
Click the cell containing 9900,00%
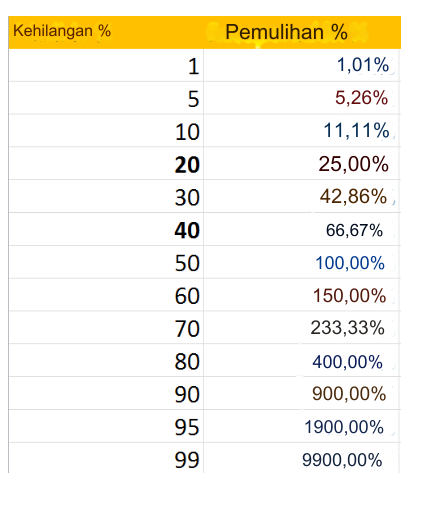[302, 458]
